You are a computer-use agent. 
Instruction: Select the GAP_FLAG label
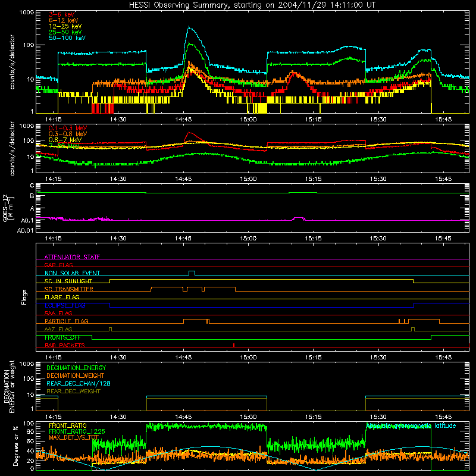[58, 265]
